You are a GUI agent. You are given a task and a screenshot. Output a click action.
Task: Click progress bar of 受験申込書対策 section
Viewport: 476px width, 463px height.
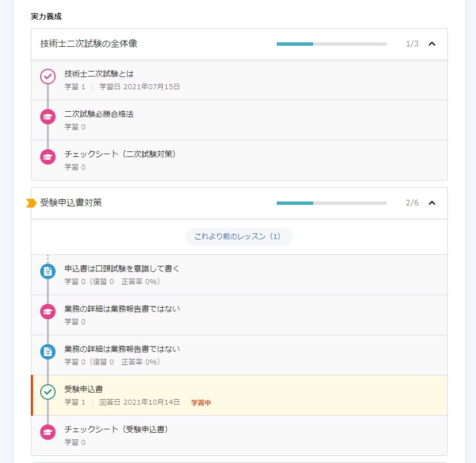331,203
